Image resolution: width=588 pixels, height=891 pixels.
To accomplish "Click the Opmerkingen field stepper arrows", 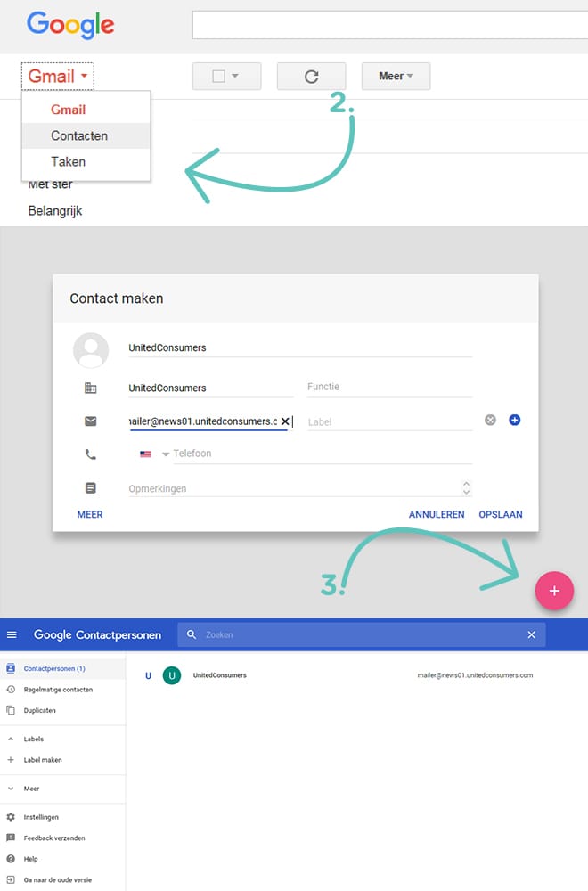I will [x=467, y=488].
